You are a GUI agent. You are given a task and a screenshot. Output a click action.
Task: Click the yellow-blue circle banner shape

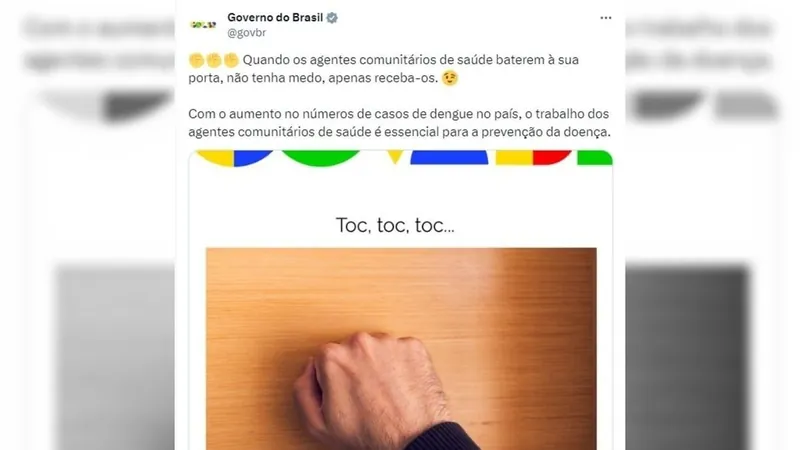[235, 157]
